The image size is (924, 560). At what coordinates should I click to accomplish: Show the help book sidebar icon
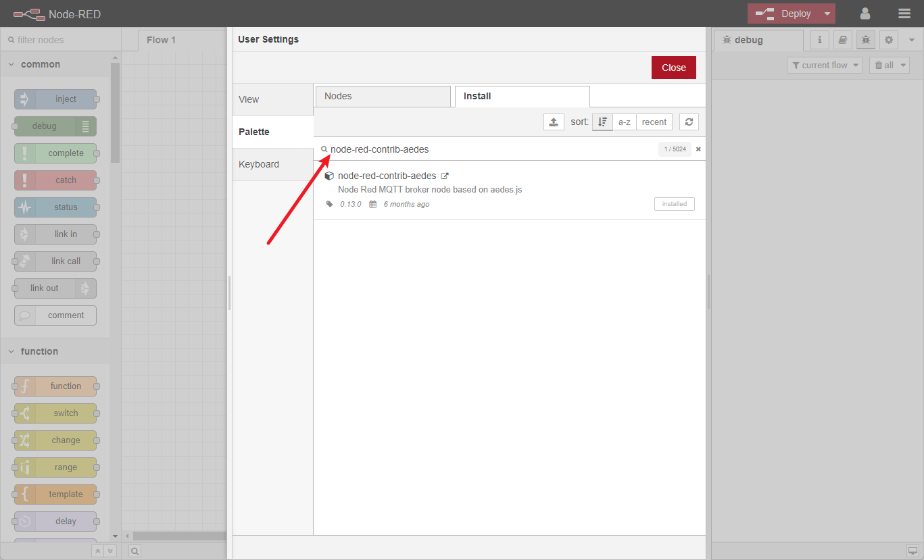pos(843,40)
